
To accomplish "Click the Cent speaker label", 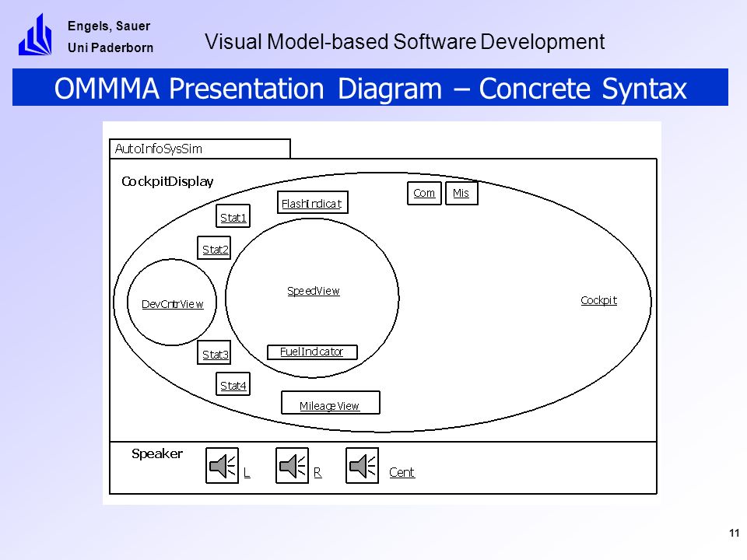I will point(402,472).
